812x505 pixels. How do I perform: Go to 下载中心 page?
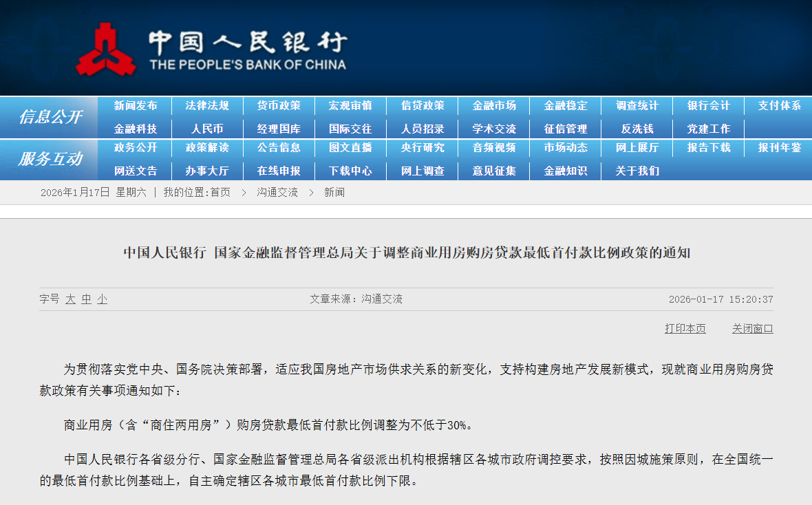(350, 171)
